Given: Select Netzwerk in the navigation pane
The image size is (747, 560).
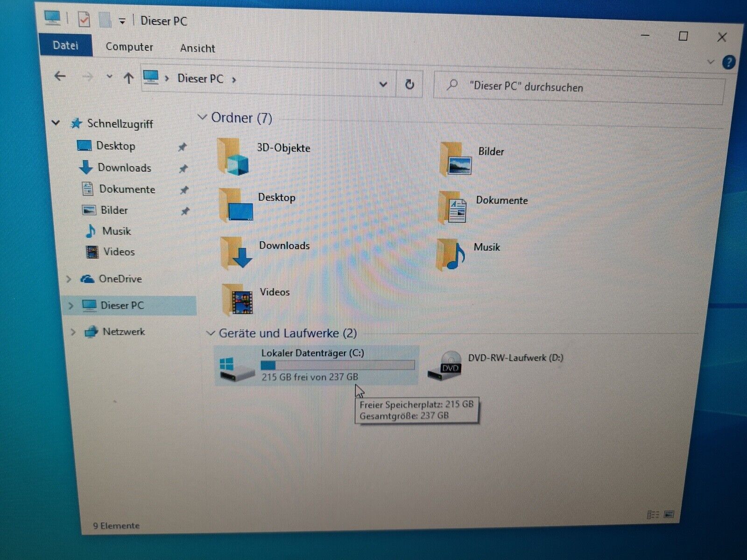Looking at the screenshot, I should [x=123, y=332].
